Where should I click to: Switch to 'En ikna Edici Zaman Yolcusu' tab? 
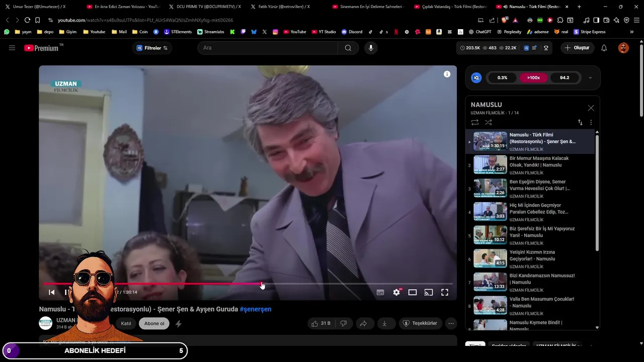coord(123,7)
